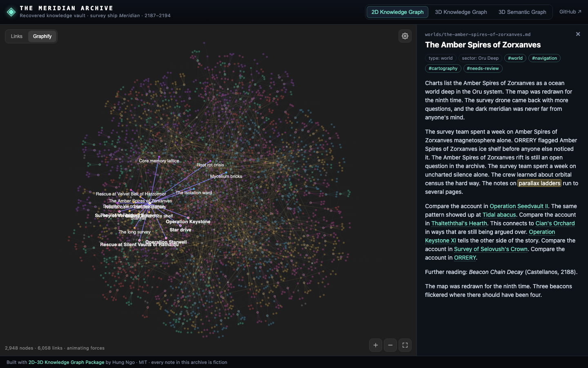Click Rescue at Velvet Belt of Harzormor
Screen dimensions: 588x368
point(131,194)
